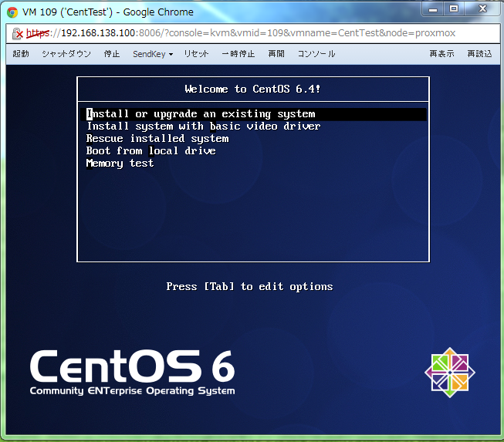
Task: Click 'Welcome to CentOS 6.4!' heading
Action: 252,89
